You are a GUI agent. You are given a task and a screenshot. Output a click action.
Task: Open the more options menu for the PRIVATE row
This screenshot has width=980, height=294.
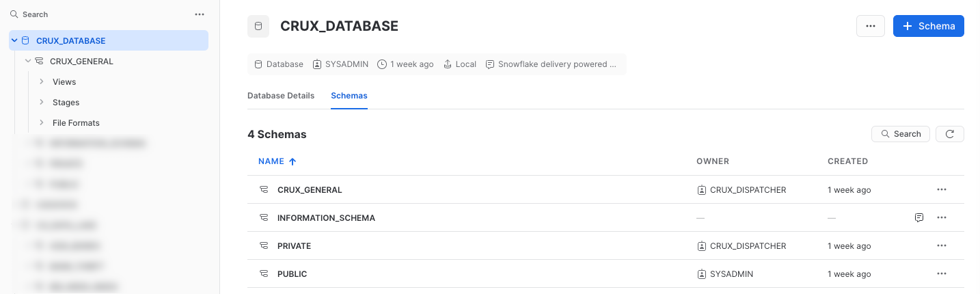[942, 245]
